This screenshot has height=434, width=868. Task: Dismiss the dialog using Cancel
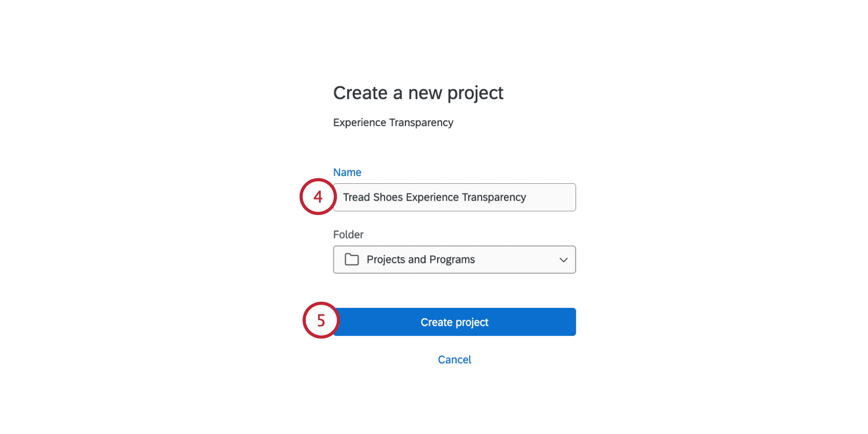(x=454, y=359)
